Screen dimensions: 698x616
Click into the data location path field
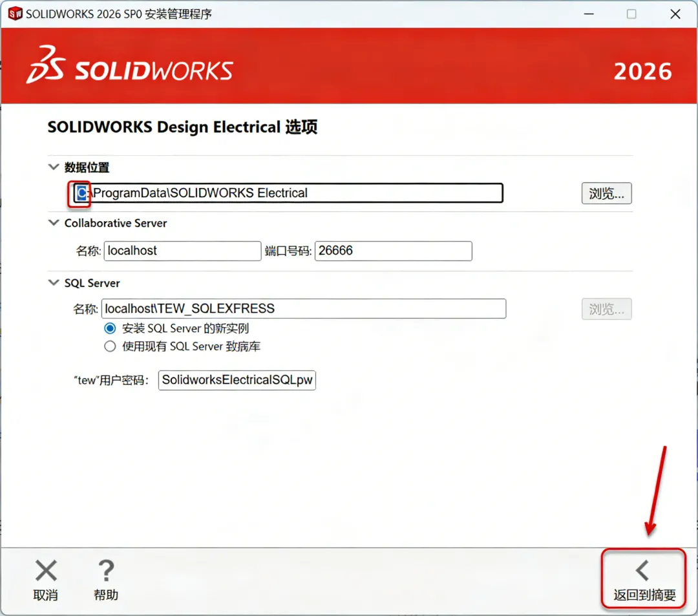coord(288,193)
